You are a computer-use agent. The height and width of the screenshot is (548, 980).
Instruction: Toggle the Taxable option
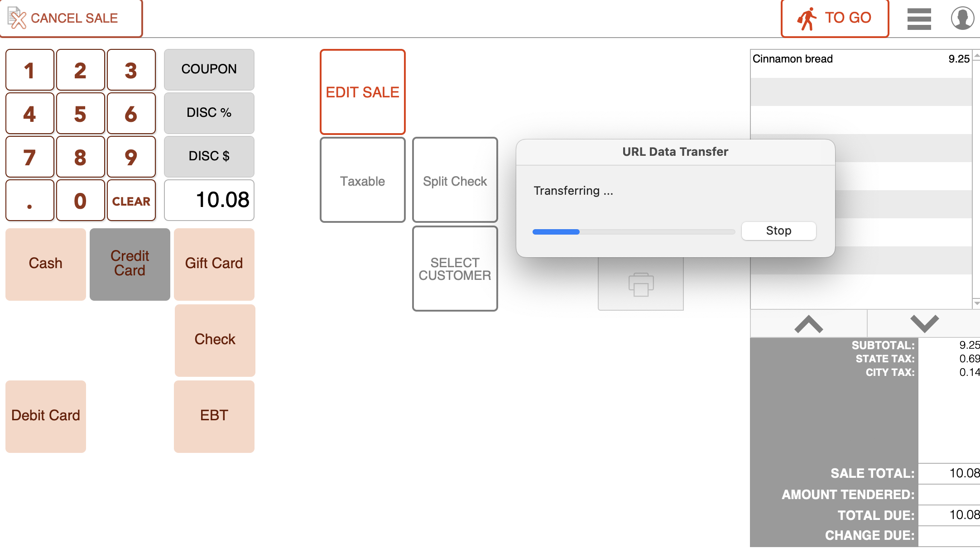pyautogui.click(x=362, y=180)
